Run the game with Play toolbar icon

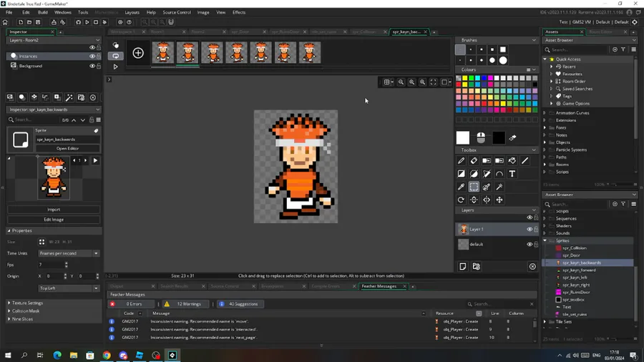click(x=87, y=22)
